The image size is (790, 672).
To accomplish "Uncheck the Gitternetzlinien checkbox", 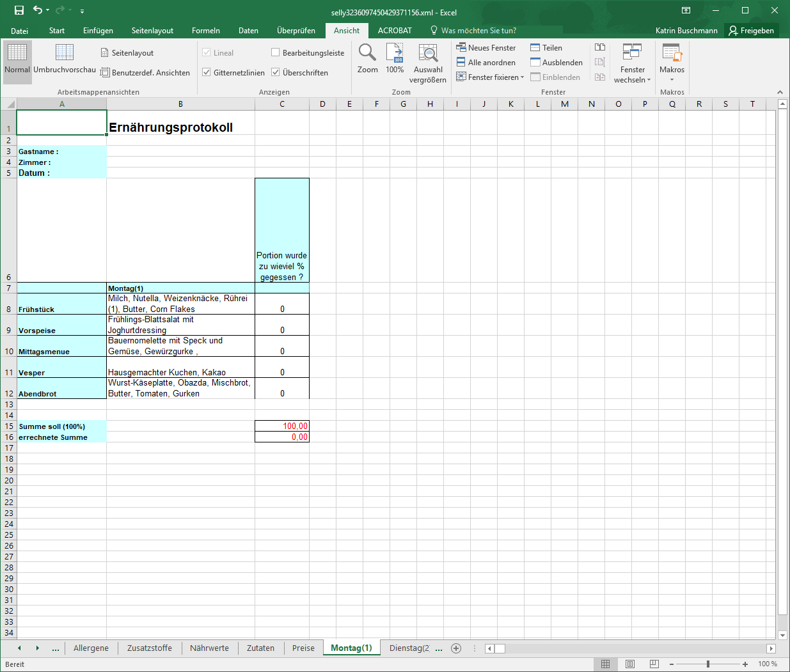I will pyautogui.click(x=207, y=72).
